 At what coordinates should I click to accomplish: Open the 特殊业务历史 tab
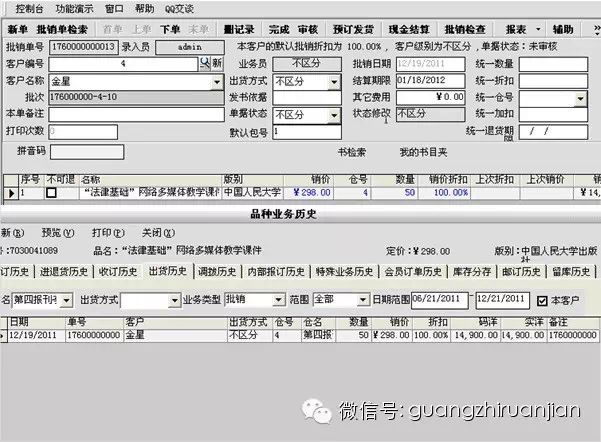[x=344, y=271]
